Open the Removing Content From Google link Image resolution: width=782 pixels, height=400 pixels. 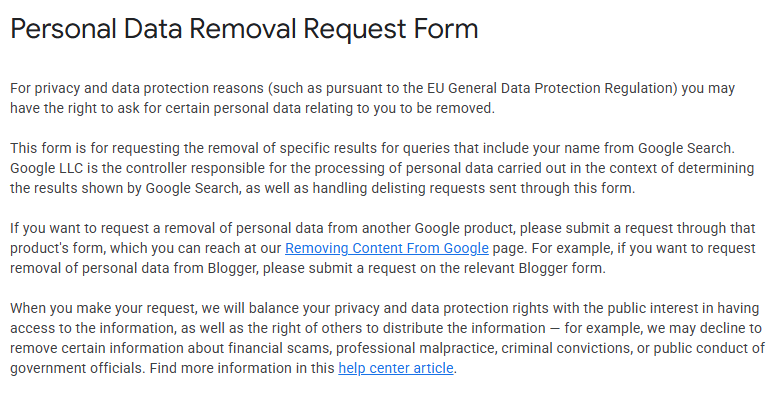coord(387,248)
